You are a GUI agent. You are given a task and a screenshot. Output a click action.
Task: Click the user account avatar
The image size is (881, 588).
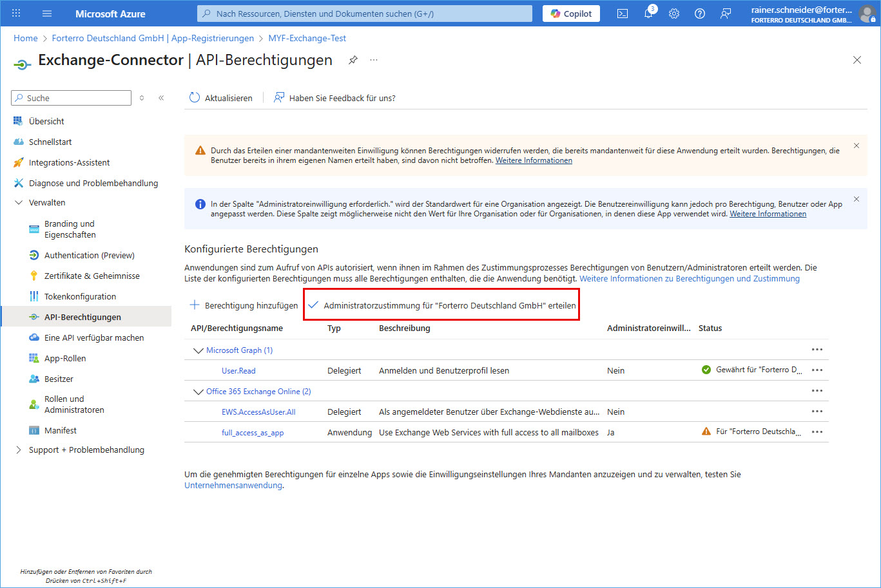point(867,14)
